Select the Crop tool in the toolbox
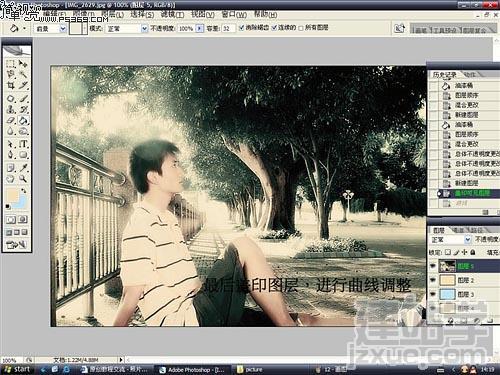Screen dimensions: 500x375 pyautogui.click(x=11, y=85)
